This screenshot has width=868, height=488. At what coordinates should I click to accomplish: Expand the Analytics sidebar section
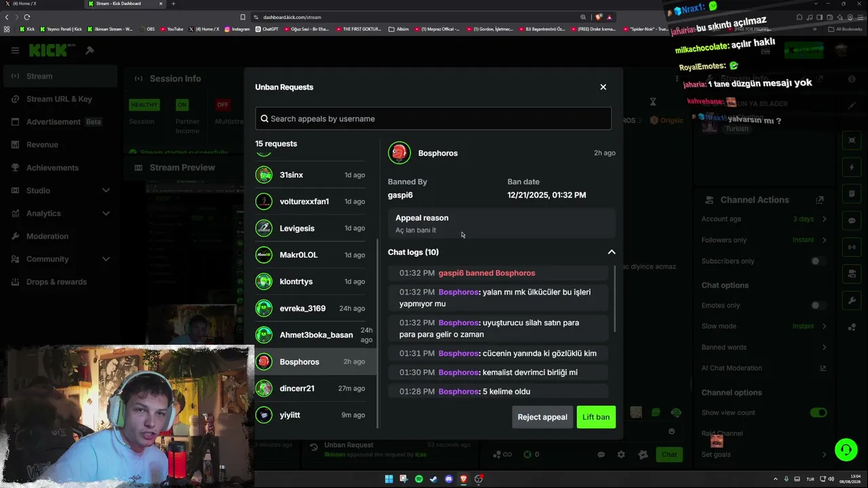pos(106,213)
